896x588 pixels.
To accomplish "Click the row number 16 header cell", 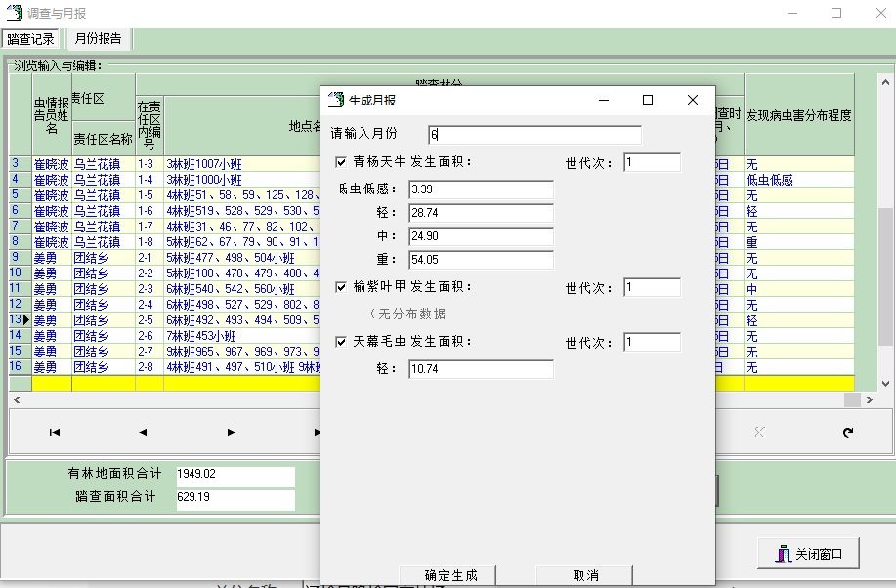I will tap(20, 367).
